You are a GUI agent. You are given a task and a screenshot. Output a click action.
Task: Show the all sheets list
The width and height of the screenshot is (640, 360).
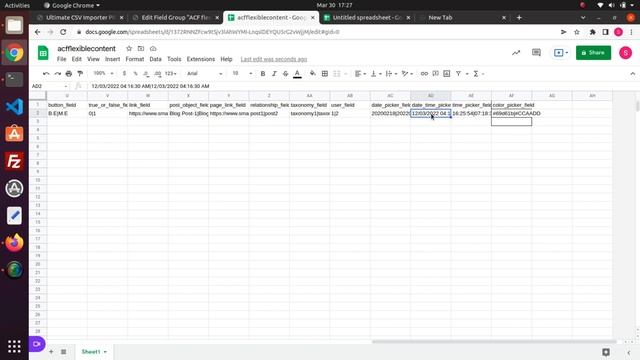pyautogui.click(x=64, y=351)
